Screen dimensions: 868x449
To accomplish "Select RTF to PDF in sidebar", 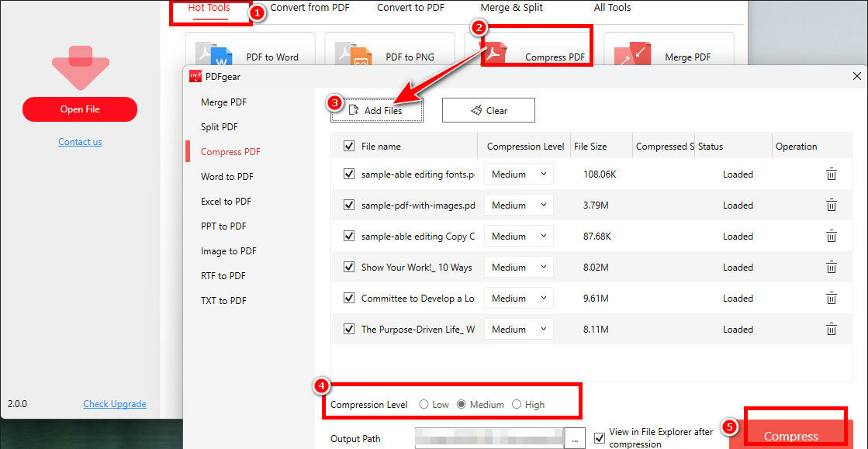I will click(223, 276).
